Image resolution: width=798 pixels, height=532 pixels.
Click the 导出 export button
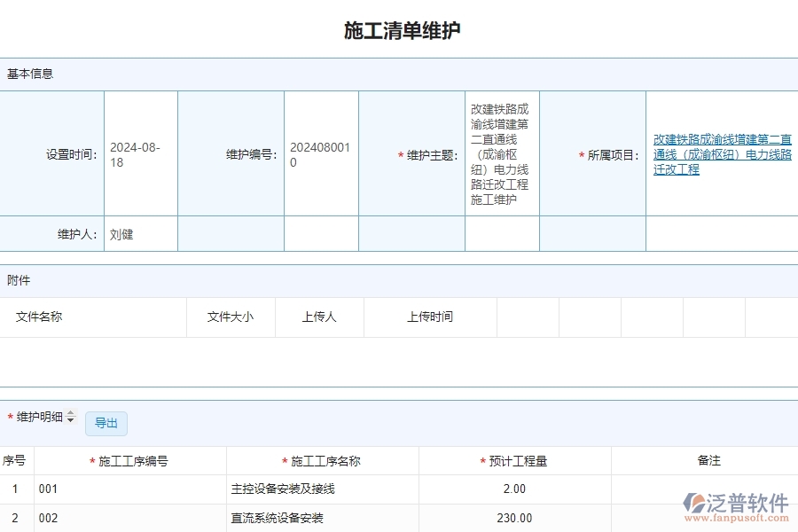(106, 424)
